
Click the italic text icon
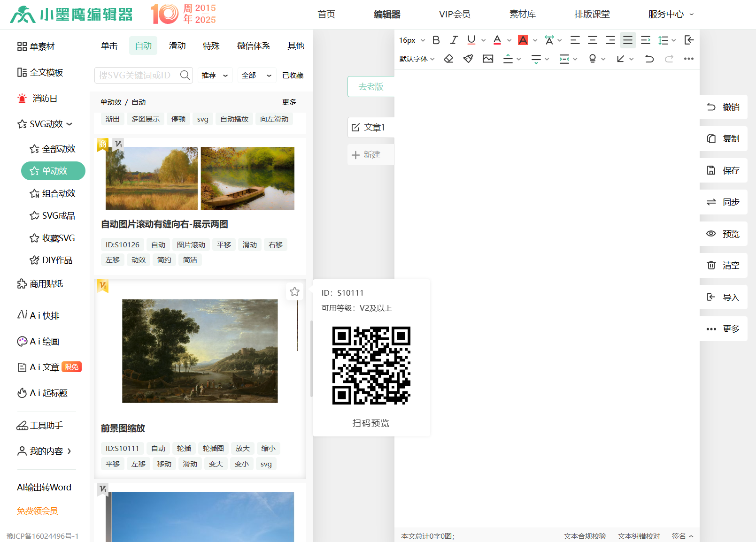click(454, 40)
